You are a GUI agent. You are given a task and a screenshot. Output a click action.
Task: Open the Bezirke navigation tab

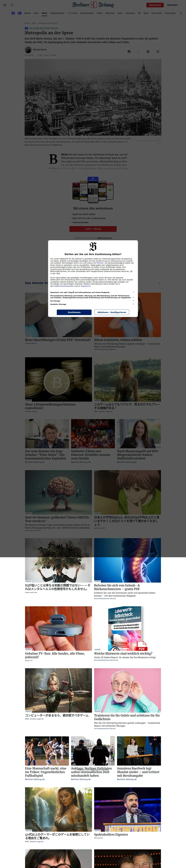click(x=28, y=13)
